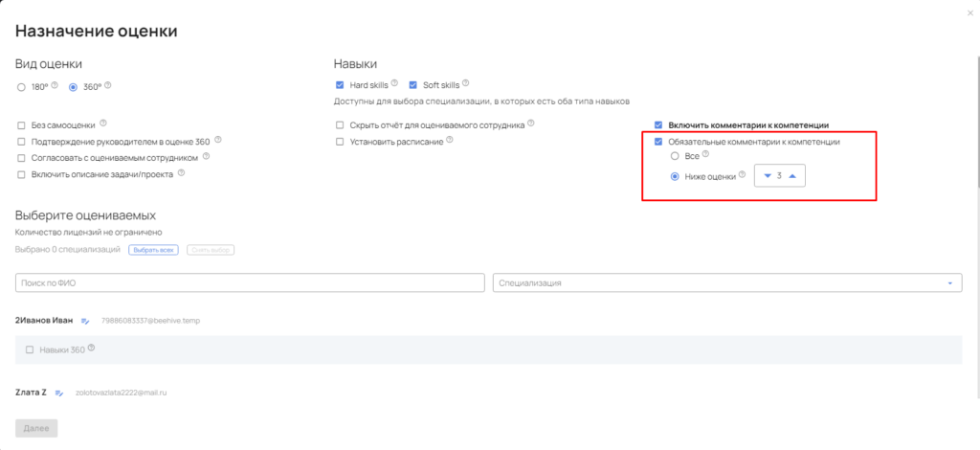Image resolution: width=980 pixels, height=450 pixels.
Task: Choose the Все radio option for comments
Action: (x=675, y=156)
